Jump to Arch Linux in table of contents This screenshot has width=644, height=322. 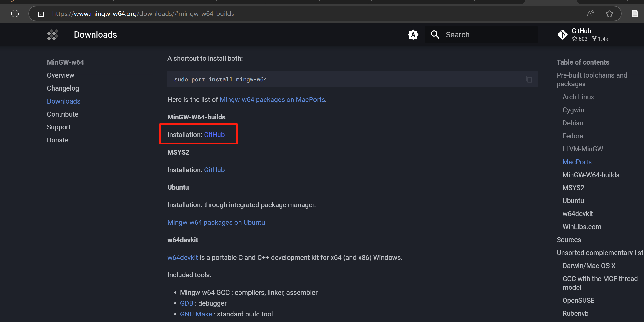pos(578,97)
